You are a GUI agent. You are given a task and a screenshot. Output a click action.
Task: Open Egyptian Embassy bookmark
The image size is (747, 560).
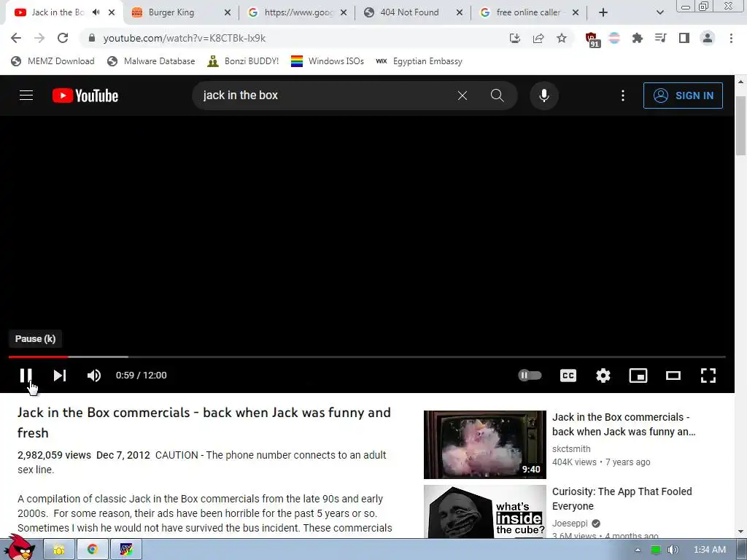pos(419,61)
